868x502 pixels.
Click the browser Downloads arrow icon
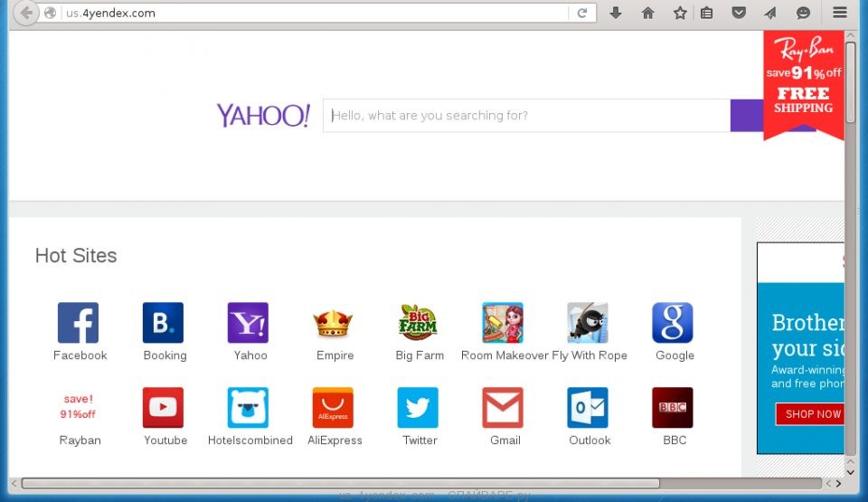point(616,13)
